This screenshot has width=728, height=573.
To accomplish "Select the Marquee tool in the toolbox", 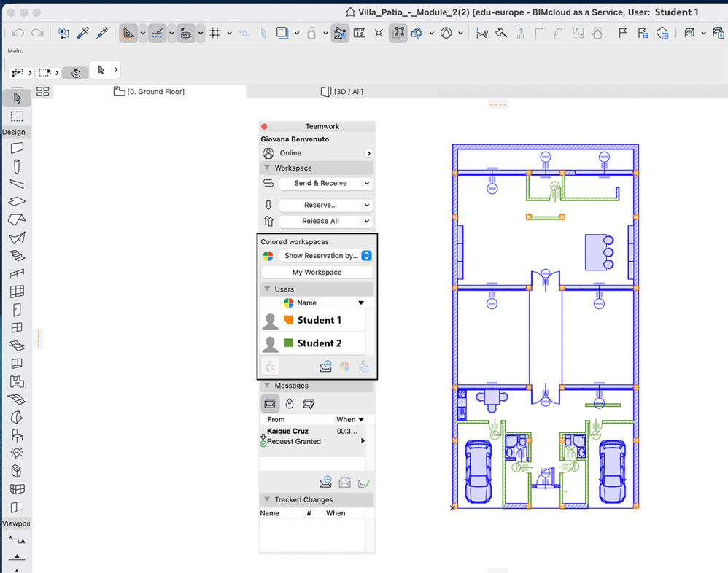I will (x=18, y=117).
